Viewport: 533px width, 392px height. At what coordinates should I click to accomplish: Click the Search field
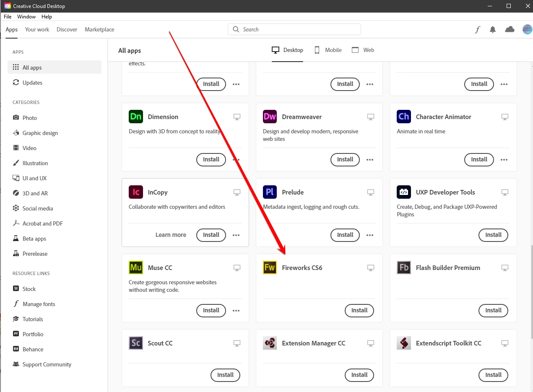294,29
